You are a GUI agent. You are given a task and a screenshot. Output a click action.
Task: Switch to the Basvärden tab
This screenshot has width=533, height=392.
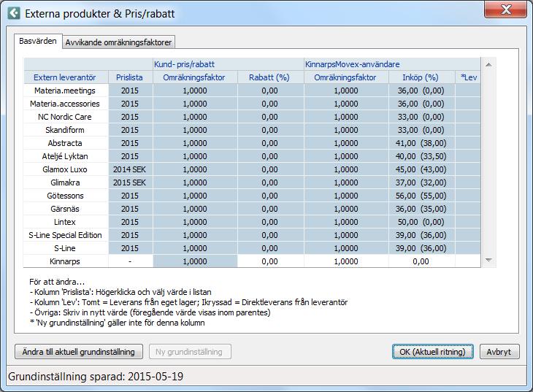click(38, 42)
